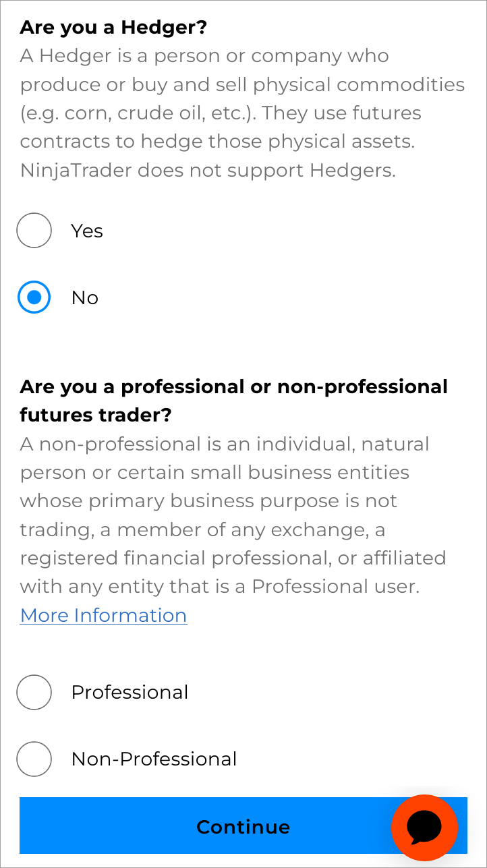Select the Professional trader radio button
The image size is (487, 868).
click(x=34, y=692)
